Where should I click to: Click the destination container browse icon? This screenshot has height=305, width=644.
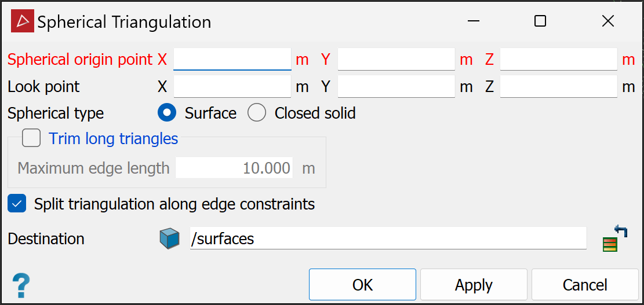(x=615, y=237)
